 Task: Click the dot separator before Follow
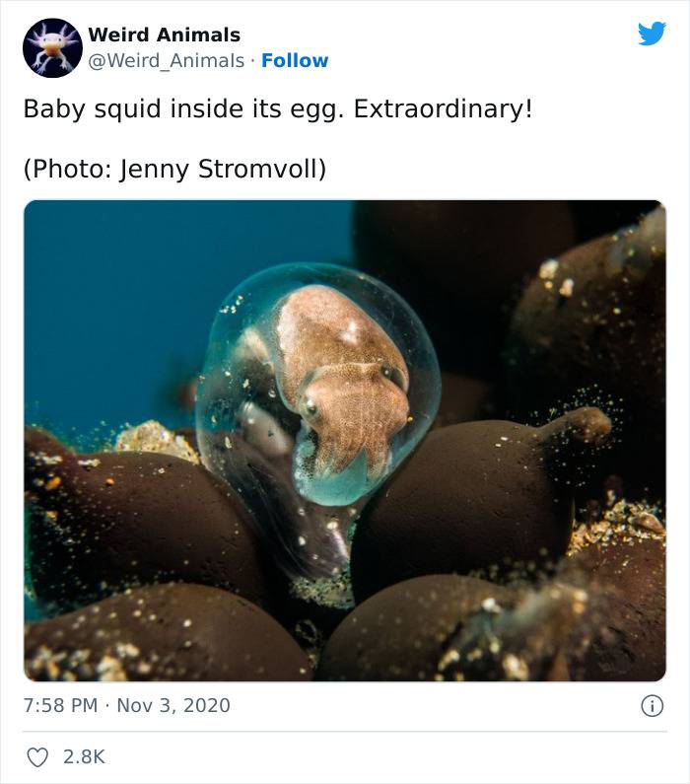(x=252, y=61)
